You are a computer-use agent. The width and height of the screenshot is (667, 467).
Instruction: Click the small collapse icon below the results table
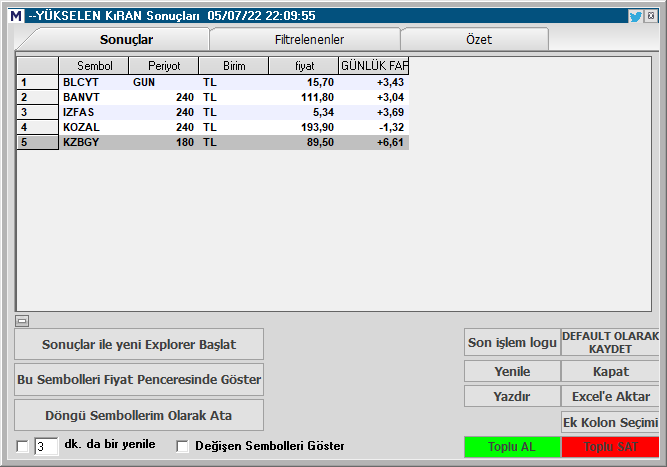pyautogui.click(x=22, y=321)
